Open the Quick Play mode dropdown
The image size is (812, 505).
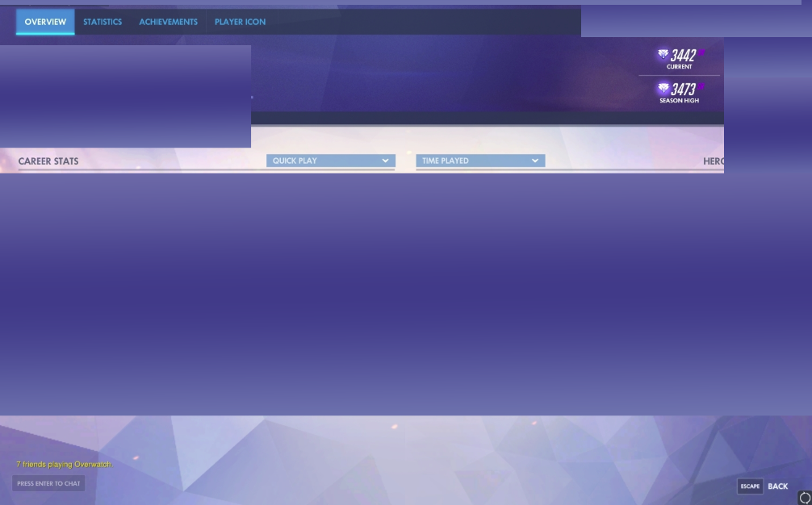(331, 161)
